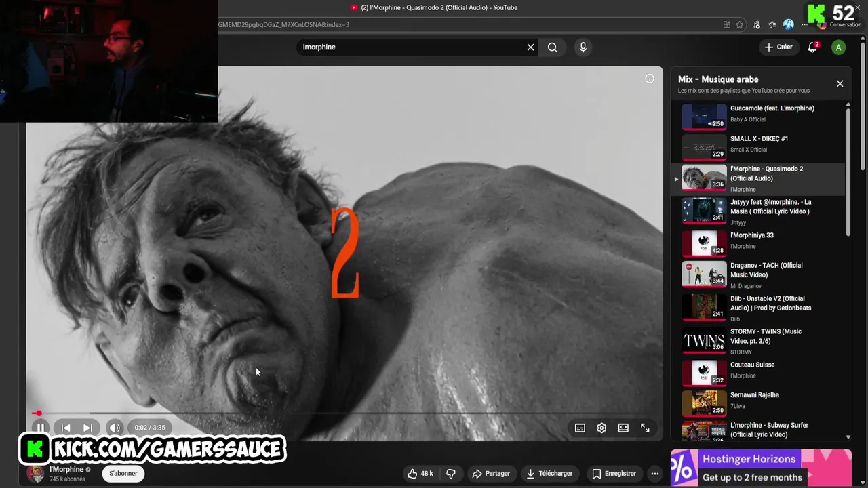Like the video (48 k thumbs up)
Screen dimensions: 868x488
click(420, 474)
